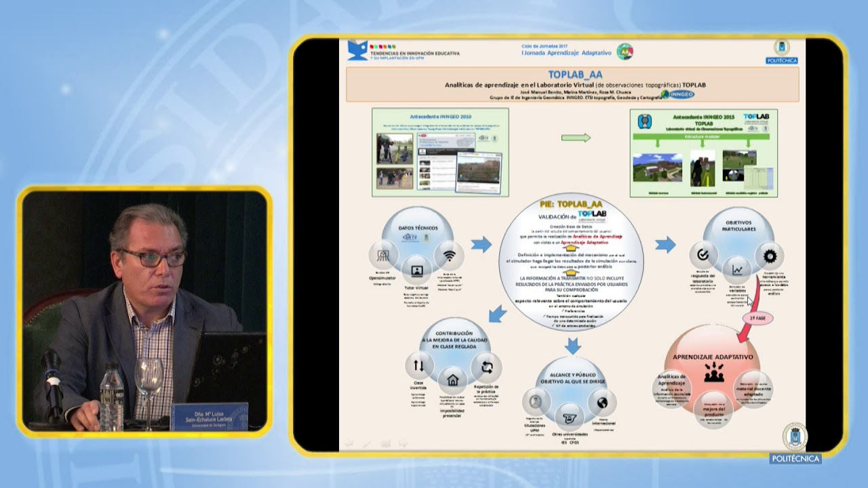
Task: Click the I Jornada Aprendizaje Adaptativo text
Action: 566,52
